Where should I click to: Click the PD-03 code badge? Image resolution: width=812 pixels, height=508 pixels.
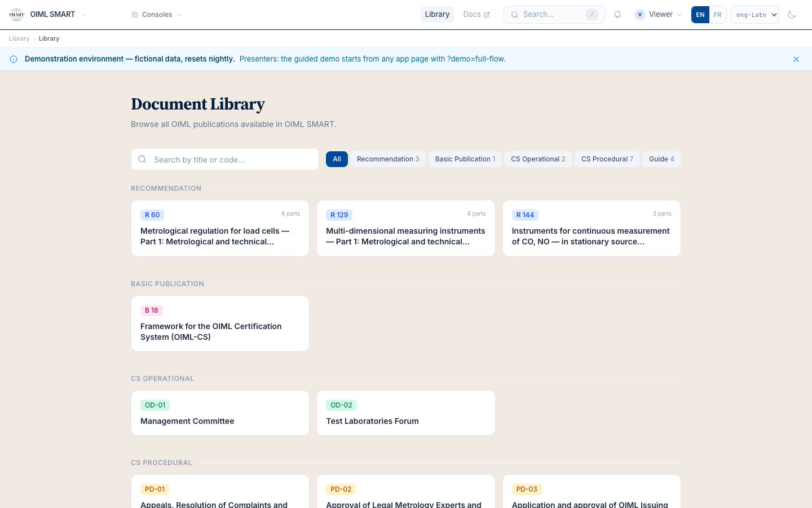(x=527, y=489)
